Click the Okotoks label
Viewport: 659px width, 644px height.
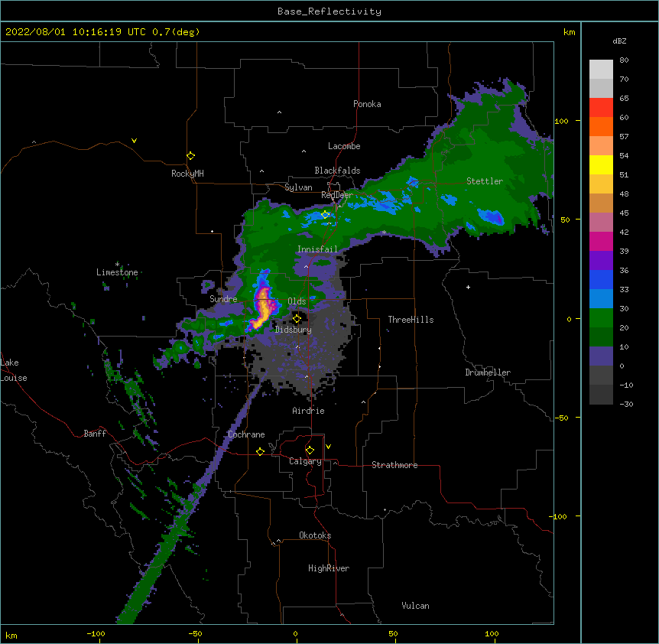click(315, 535)
